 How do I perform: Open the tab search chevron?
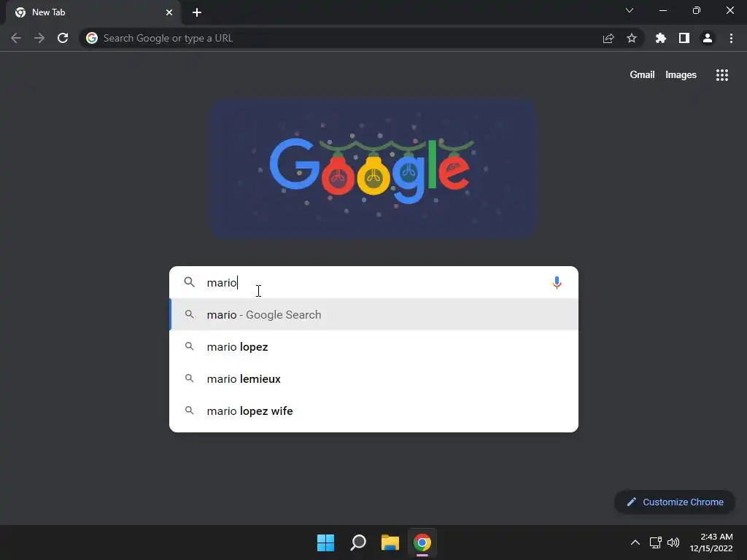(x=630, y=10)
